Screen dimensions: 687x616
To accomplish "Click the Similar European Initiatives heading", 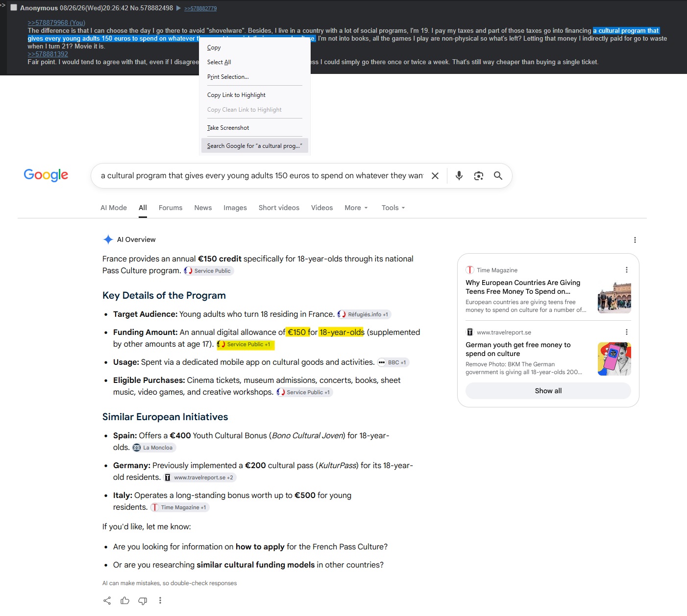I will tap(165, 417).
